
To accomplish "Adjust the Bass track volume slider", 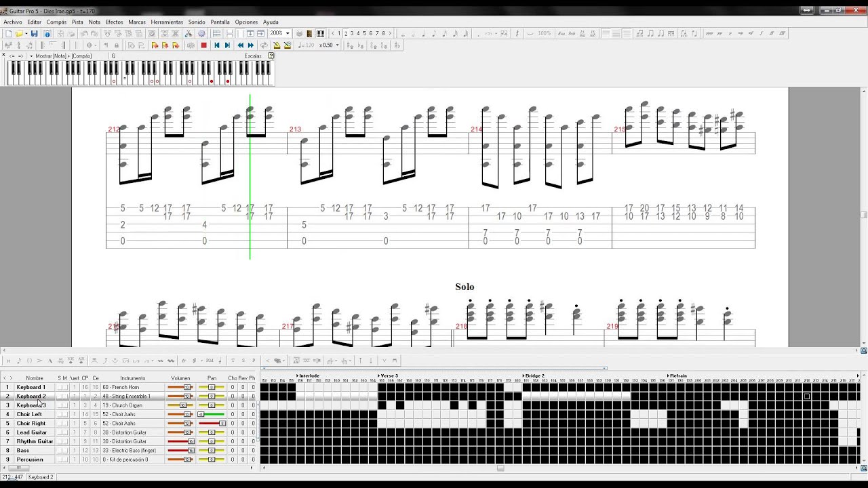I will click(x=180, y=450).
